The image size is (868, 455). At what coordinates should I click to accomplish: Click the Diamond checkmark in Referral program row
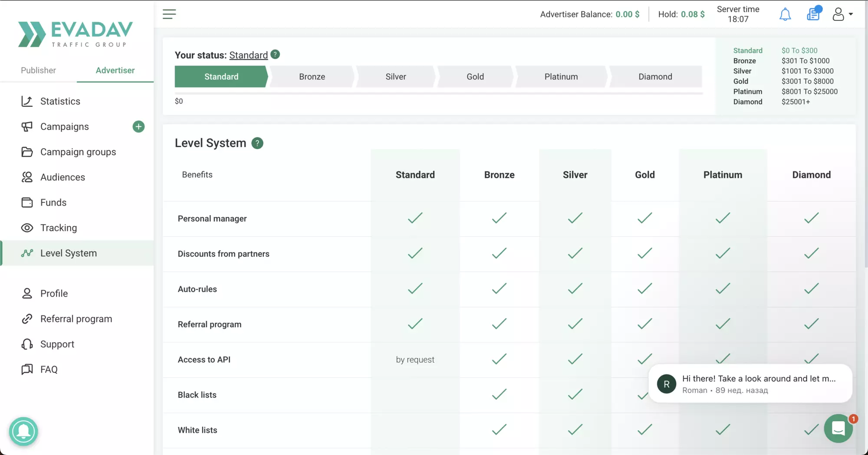pyautogui.click(x=811, y=324)
